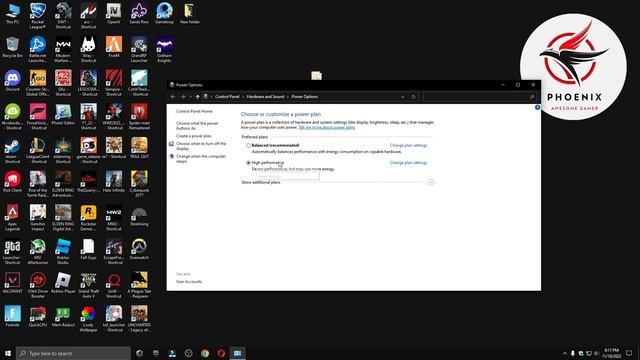Open This PC desktop icon

pos(12,13)
